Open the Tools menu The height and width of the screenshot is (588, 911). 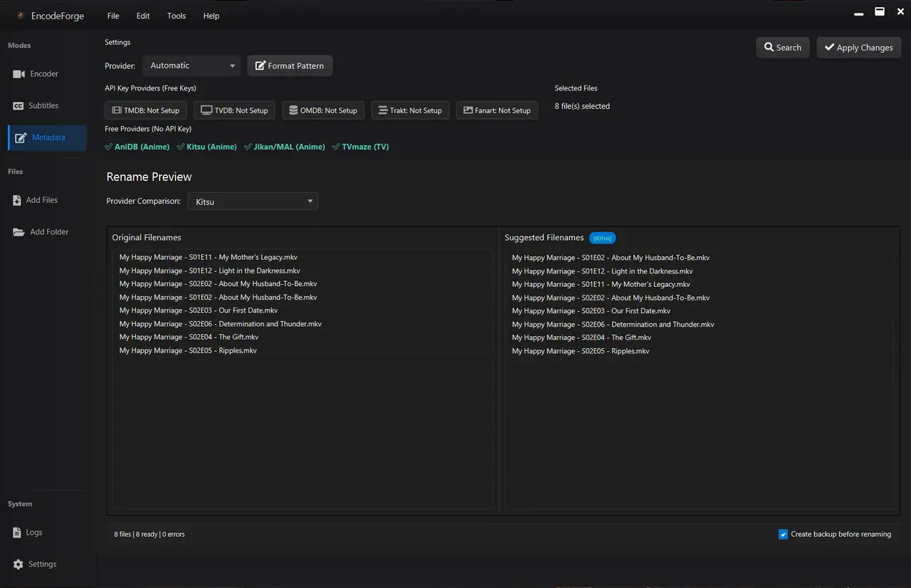click(177, 16)
